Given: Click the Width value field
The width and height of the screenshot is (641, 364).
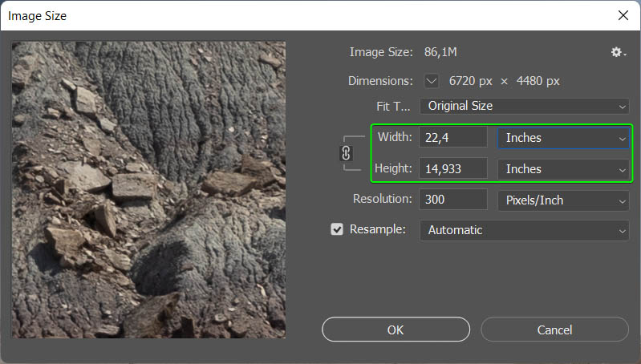Looking at the screenshot, I should click(x=452, y=138).
